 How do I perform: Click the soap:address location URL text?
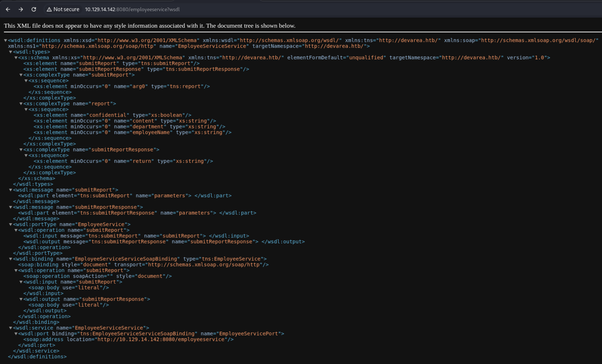pyautogui.click(x=161, y=340)
